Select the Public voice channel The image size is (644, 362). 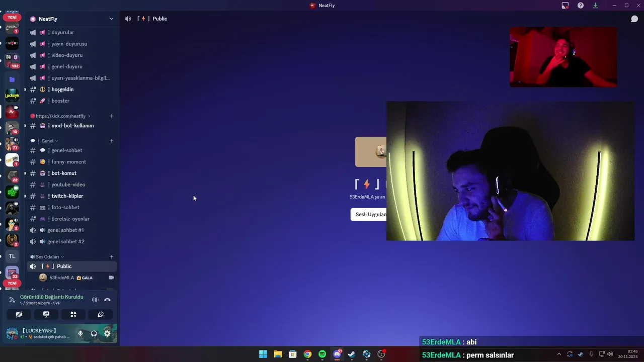(71, 266)
